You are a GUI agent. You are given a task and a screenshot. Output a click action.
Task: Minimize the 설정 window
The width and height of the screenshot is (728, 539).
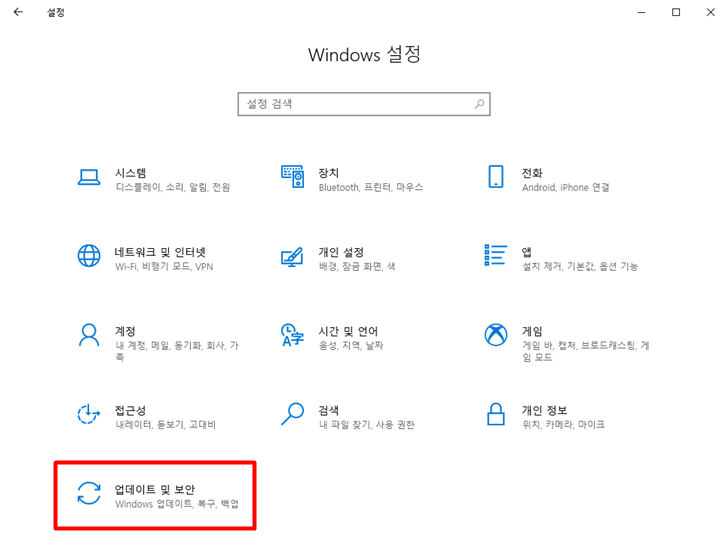tap(642, 13)
